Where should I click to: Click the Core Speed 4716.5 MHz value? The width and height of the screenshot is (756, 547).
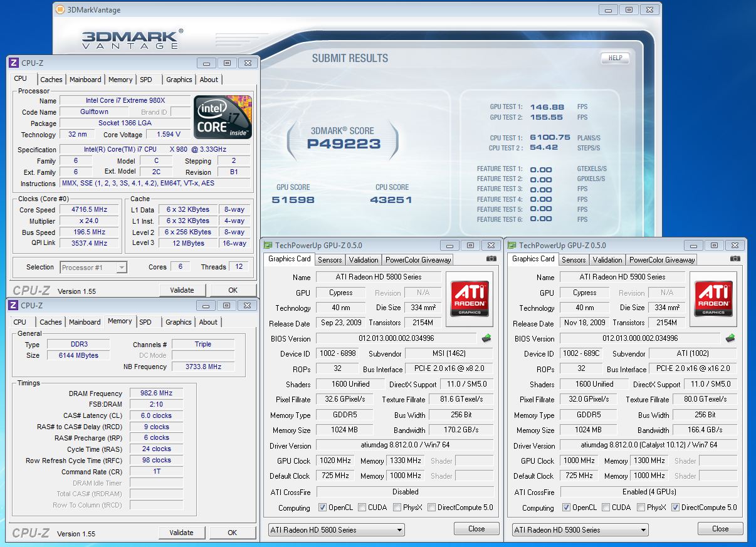click(x=89, y=210)
